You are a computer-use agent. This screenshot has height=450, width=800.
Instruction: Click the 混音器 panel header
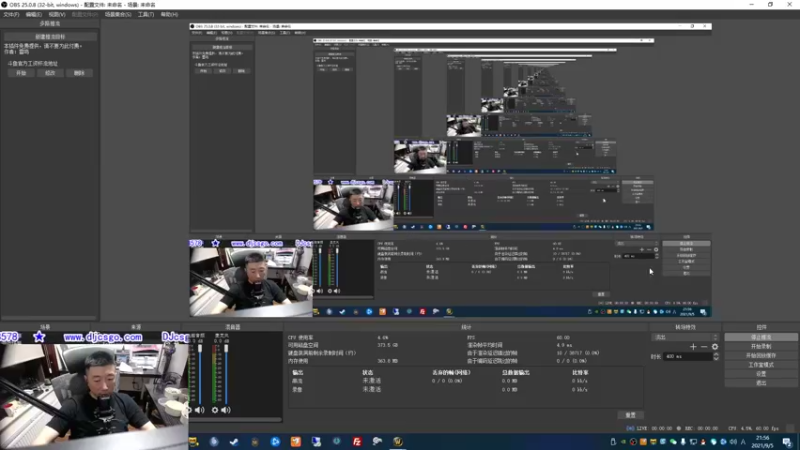click(x=232, y=327)
